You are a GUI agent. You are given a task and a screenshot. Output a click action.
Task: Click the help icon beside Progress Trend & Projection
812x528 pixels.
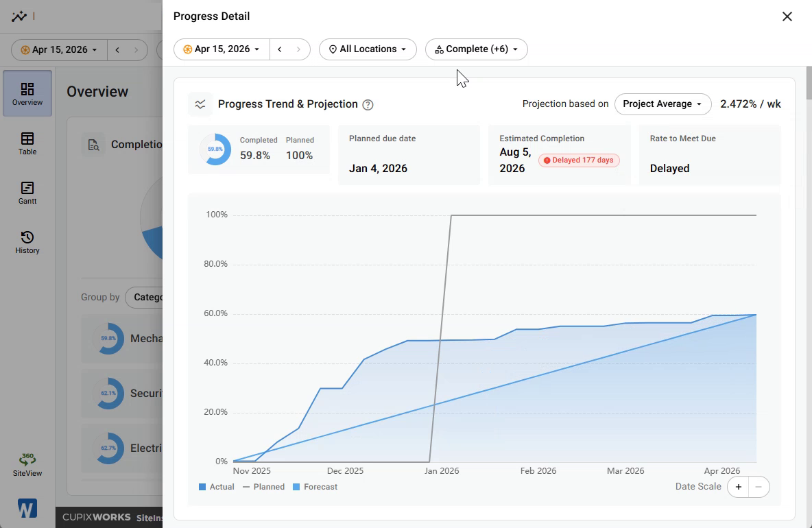pos(368,104)
